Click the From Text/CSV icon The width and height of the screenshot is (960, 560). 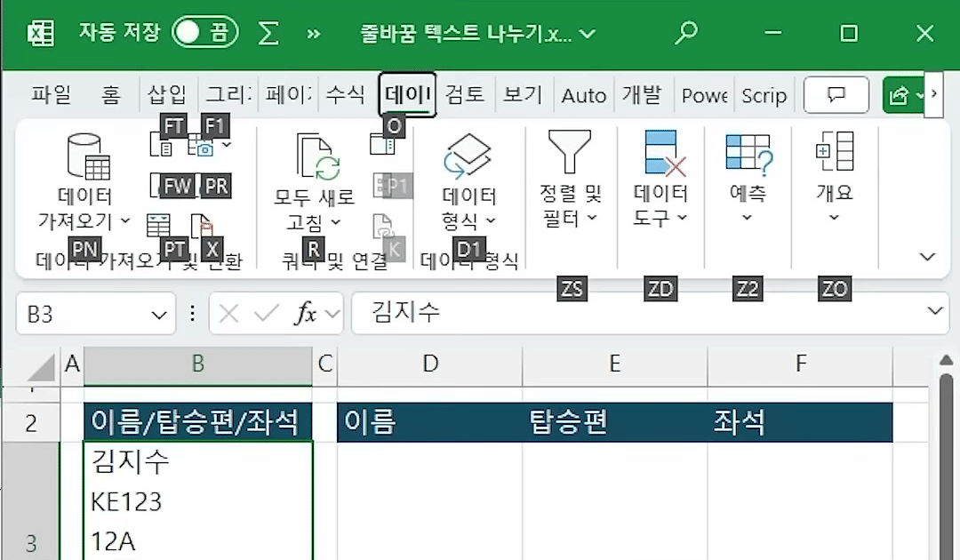(161, 144)
